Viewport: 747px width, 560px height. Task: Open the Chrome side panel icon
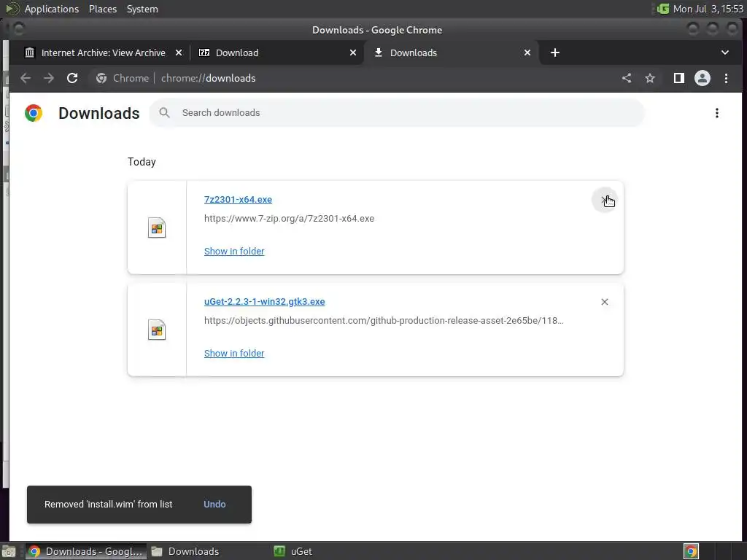point(679,78)
